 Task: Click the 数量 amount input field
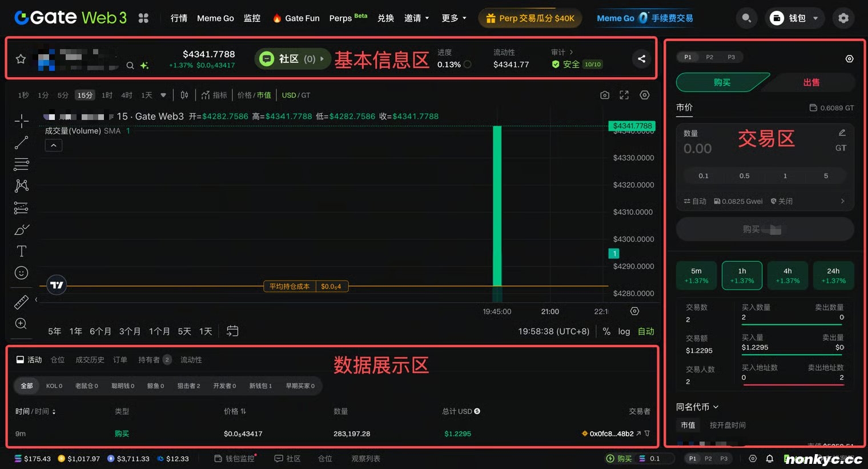pyautogui.click(x=754, y=149)
